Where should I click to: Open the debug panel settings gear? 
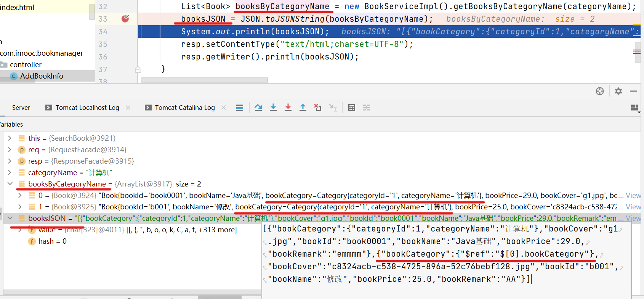(618, 91)
